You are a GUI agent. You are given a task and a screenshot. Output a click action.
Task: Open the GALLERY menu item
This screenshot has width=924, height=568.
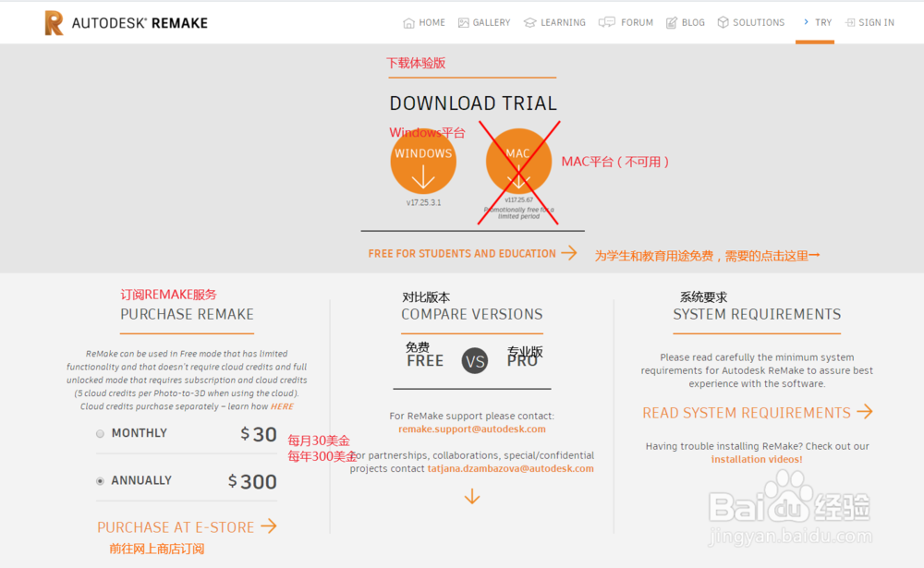(484, 22)
